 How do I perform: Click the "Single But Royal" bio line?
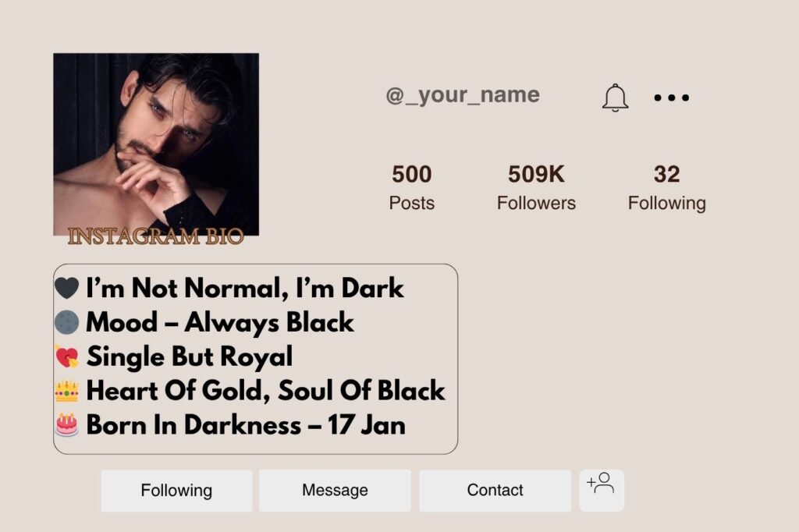point(190,356)
